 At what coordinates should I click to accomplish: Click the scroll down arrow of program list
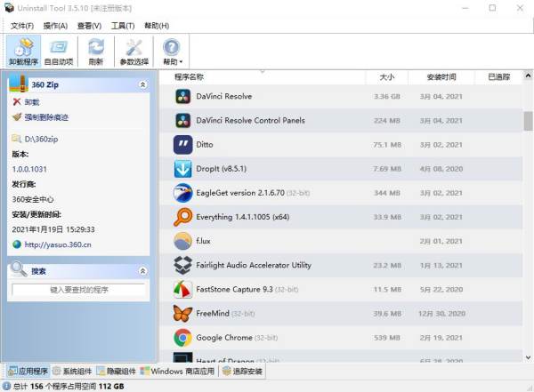(528, 357)
